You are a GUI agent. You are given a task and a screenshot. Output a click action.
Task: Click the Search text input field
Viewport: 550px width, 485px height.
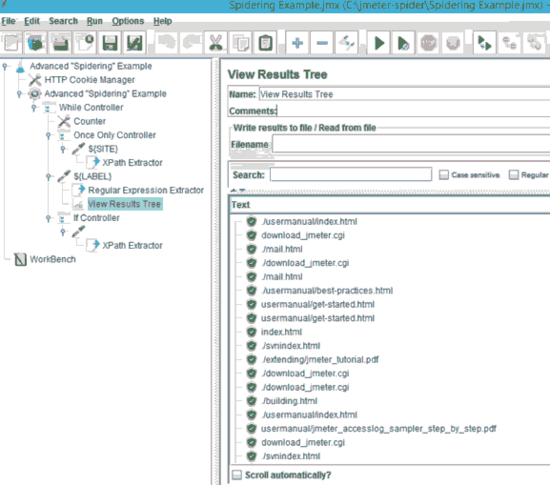pyautogui.click(x=351, y=175)
